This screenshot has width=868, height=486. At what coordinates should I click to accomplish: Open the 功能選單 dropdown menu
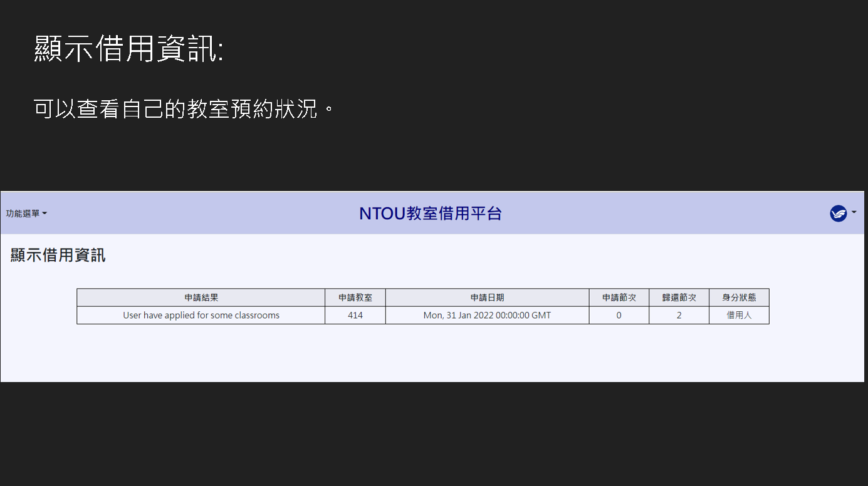click(26, 214)
